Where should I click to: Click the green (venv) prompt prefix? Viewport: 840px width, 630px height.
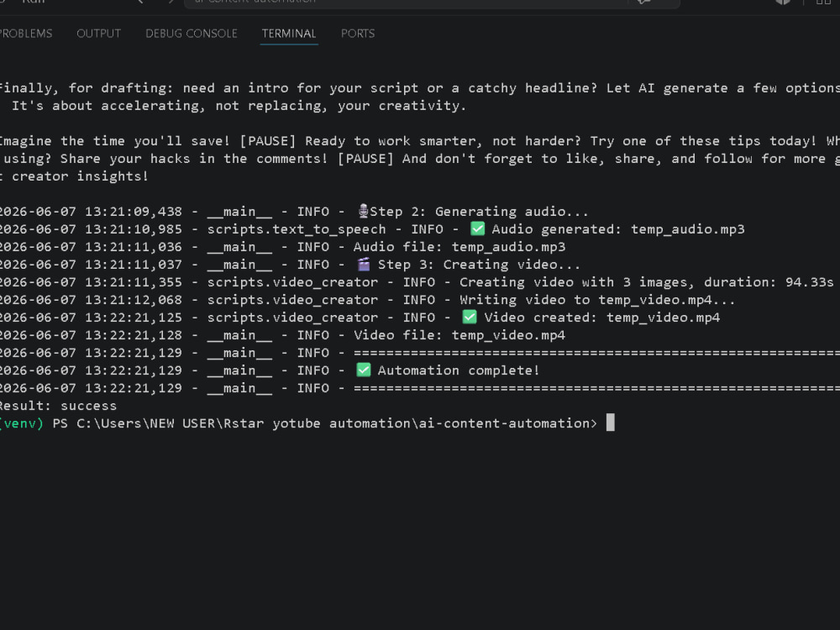pyautogui.click(x=22, y=423)
